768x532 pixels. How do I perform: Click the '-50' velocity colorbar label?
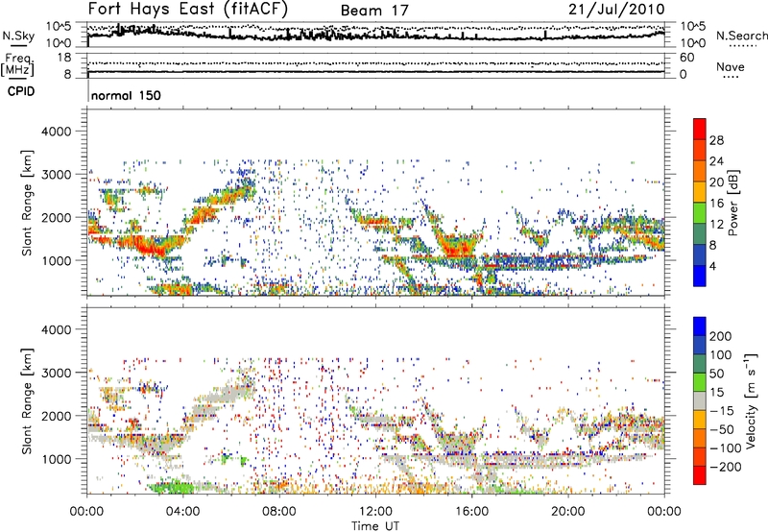point(721,429)
